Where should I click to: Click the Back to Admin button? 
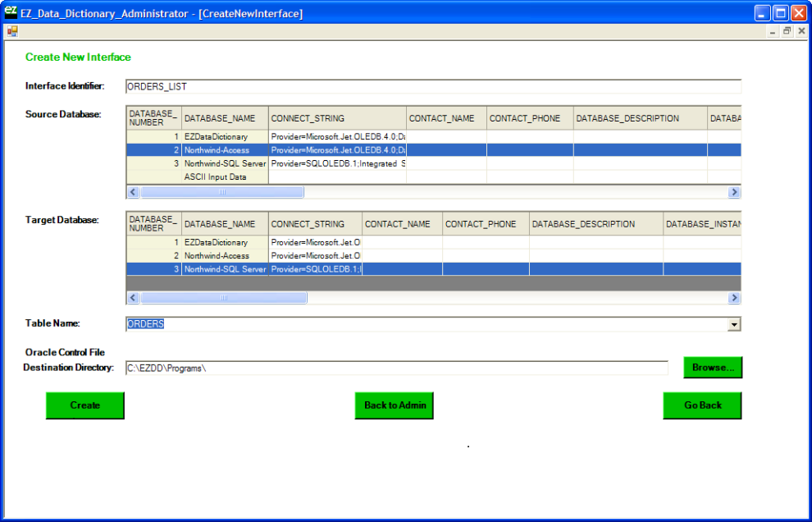click(x=394, y=405)
